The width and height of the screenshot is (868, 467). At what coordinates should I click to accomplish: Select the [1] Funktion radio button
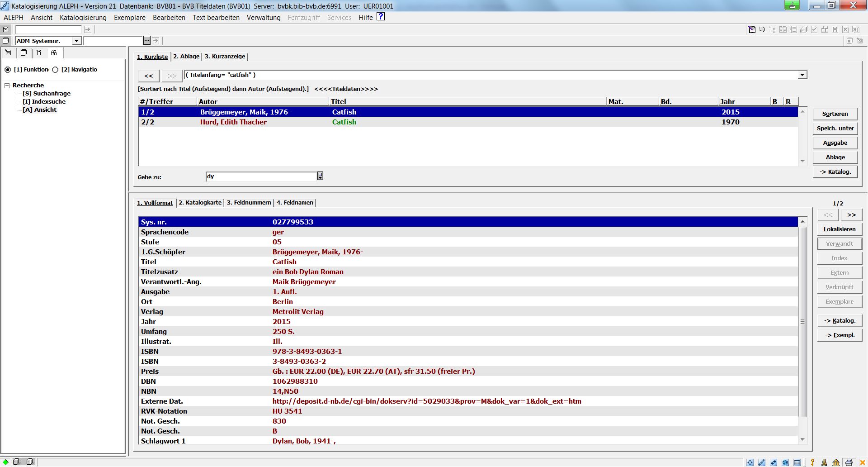click(x=8, y=70)
